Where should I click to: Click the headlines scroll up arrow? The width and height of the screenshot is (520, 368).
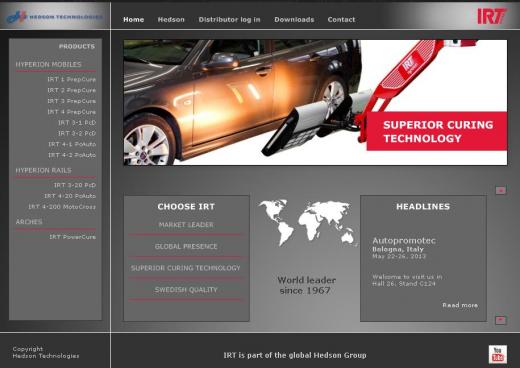click(500, 190)
